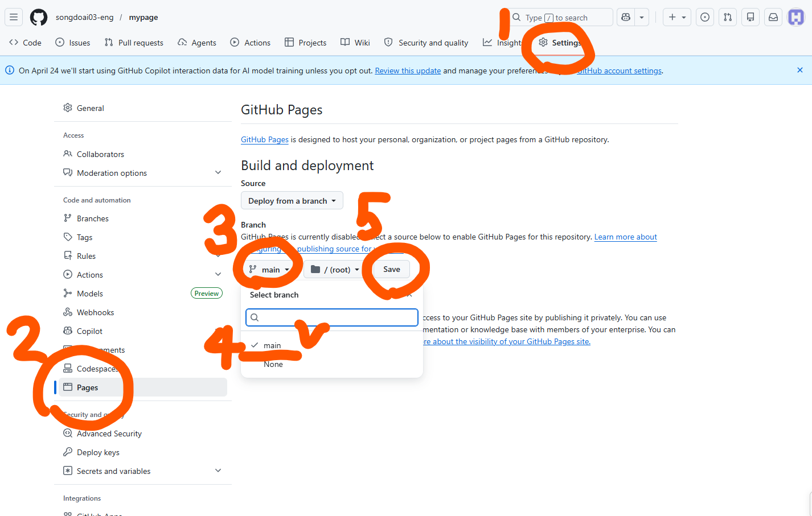Screen dimensions: 812x516
Task: Click the Tags icon in sidebar
Action: pyautogui.click(x=68, y=237)
